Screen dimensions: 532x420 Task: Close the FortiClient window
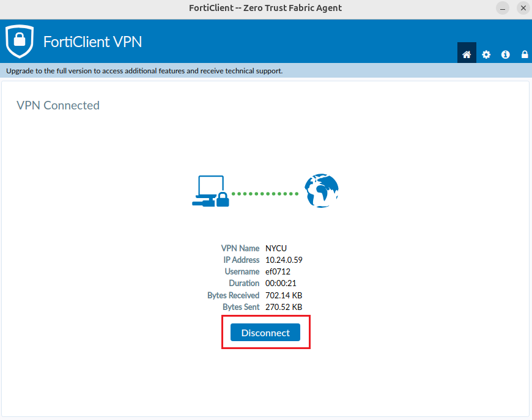tap(523, 8)
